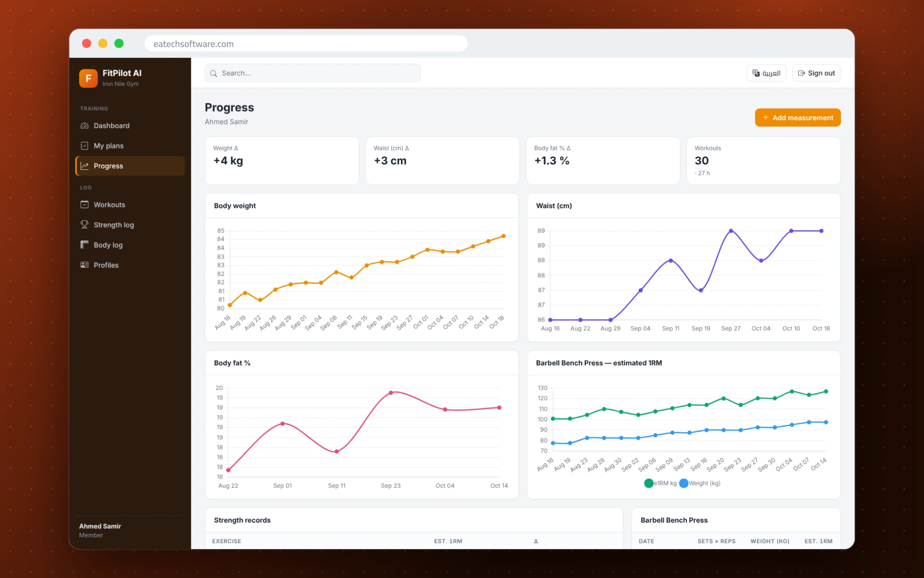The height and width of the screenshot is (578, 924).
Task: Click the last Oct 18 point on Body weight chart
Action: coord(503,236)
